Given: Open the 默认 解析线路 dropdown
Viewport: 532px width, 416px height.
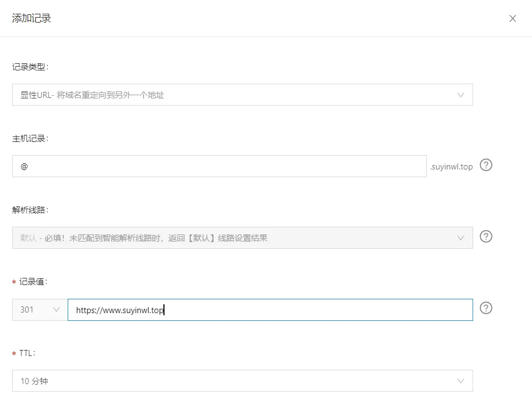Looking at the screenshot, I should click(242, 238).
